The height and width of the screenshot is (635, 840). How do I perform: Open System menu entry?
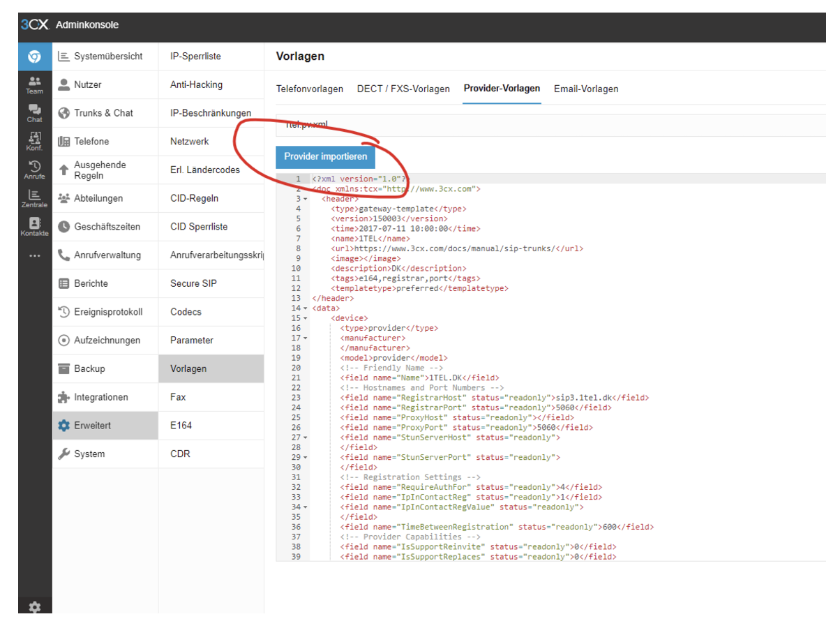tap(105, 454)
